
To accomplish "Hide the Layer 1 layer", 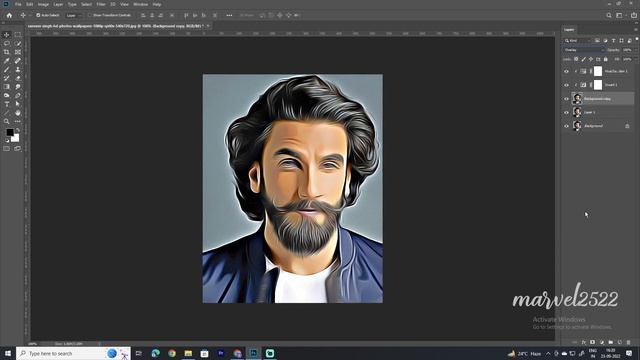I will [566, 112].
